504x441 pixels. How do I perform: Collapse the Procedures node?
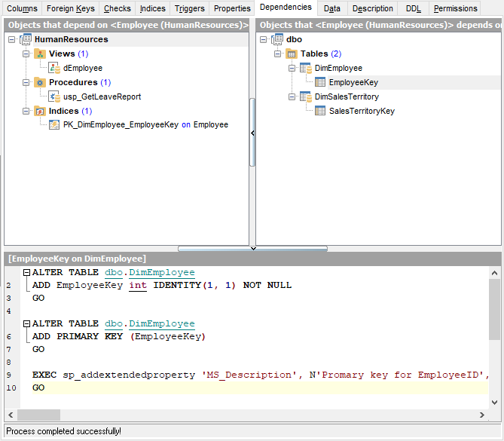[x=26, y=82]
